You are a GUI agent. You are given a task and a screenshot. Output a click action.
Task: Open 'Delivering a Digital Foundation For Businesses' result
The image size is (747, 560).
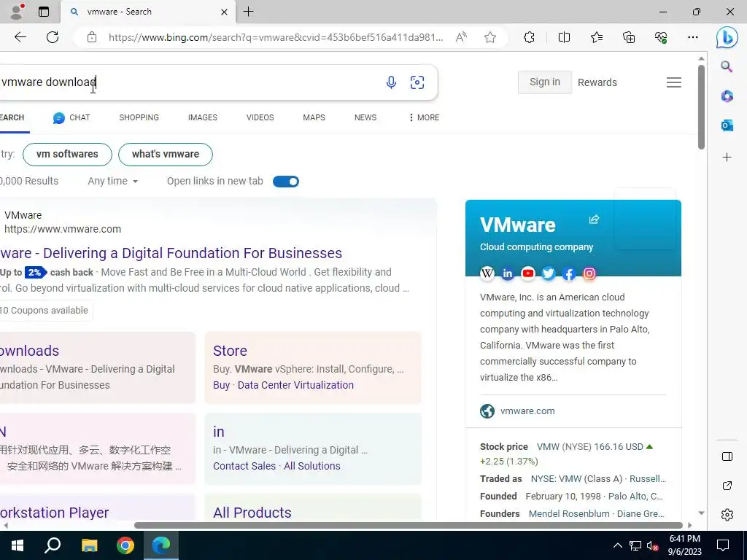[x=171, y=253]
